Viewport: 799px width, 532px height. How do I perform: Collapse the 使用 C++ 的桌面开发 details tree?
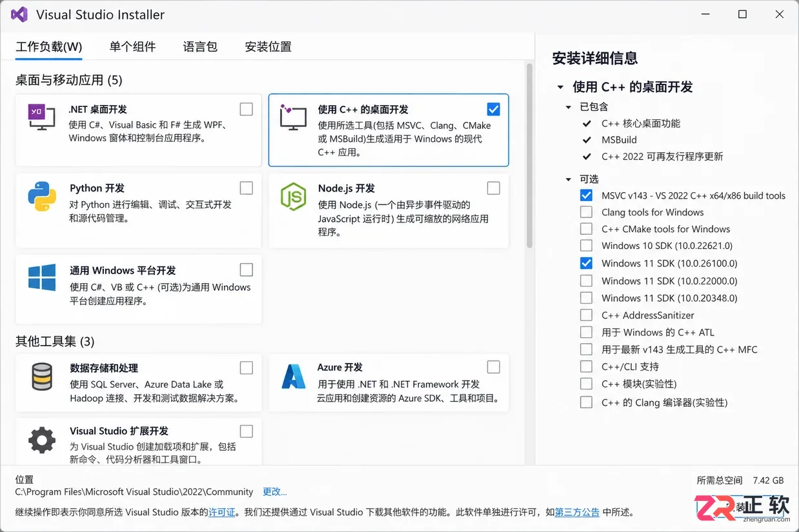click(x=559, y=87)
